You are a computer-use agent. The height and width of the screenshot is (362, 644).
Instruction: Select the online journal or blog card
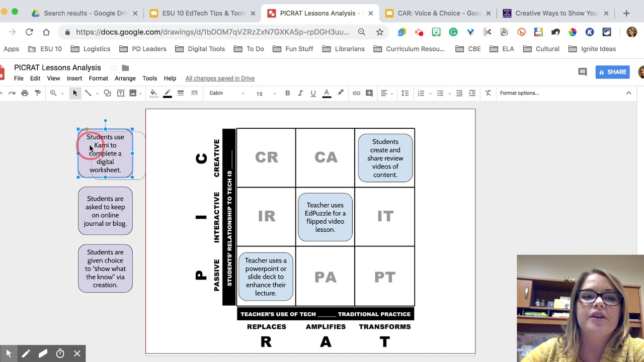(105, 211)
